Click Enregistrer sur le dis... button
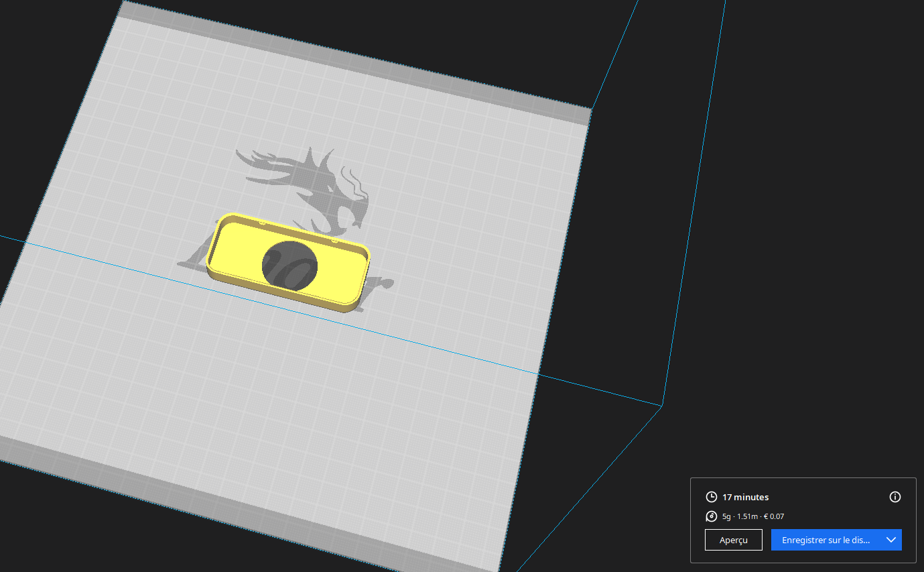Viewport: 924px width, 572px height. pos(826,540)
